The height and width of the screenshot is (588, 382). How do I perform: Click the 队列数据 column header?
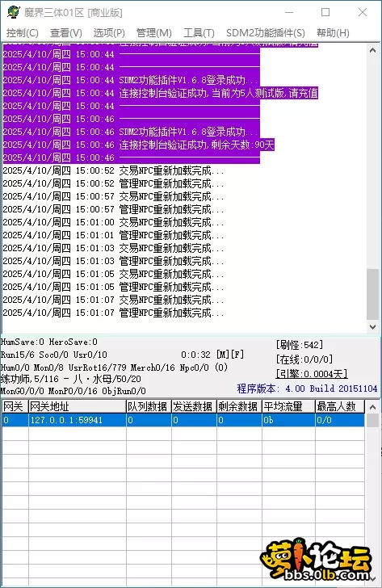click(149, 406)
